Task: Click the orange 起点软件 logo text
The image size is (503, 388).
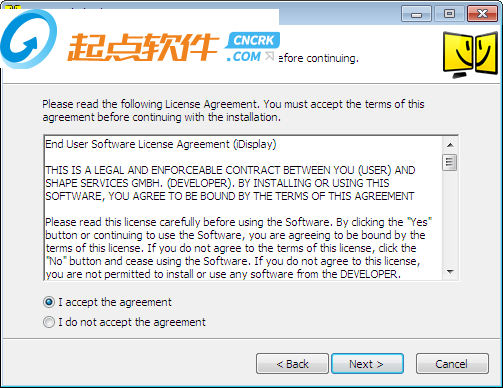Action: click(x=143, y=47)
